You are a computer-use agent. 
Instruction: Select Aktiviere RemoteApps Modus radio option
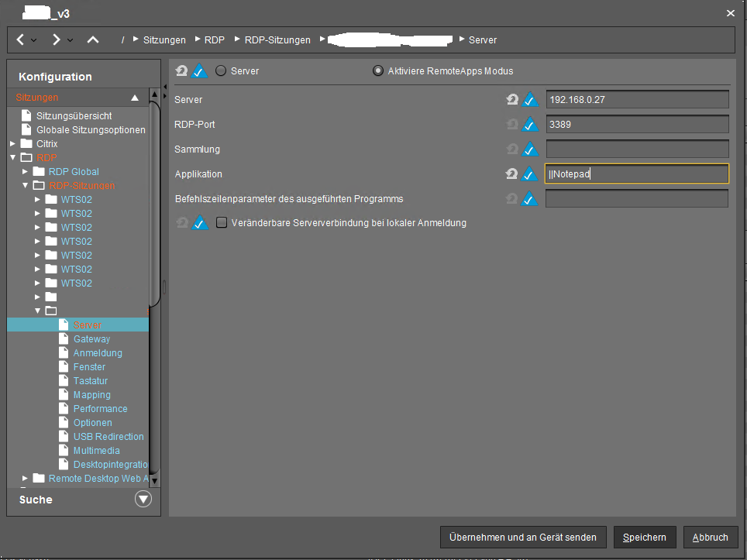pos(378,70)
